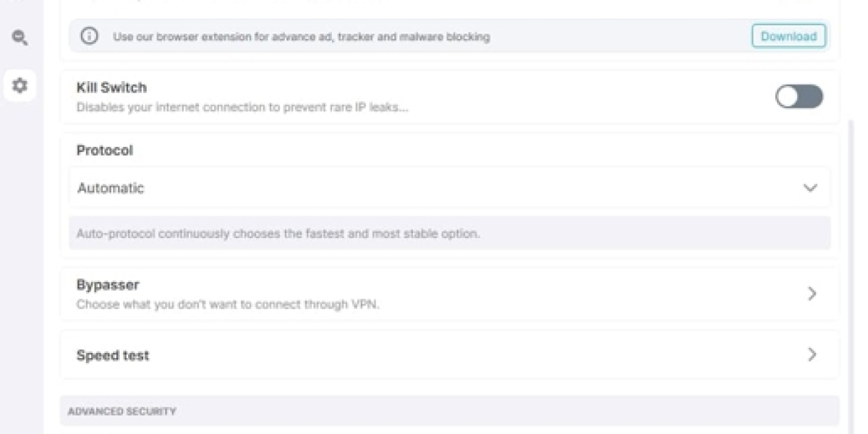Open the Bypasser settings row
The image size is (868, 434).
[449, 294]
